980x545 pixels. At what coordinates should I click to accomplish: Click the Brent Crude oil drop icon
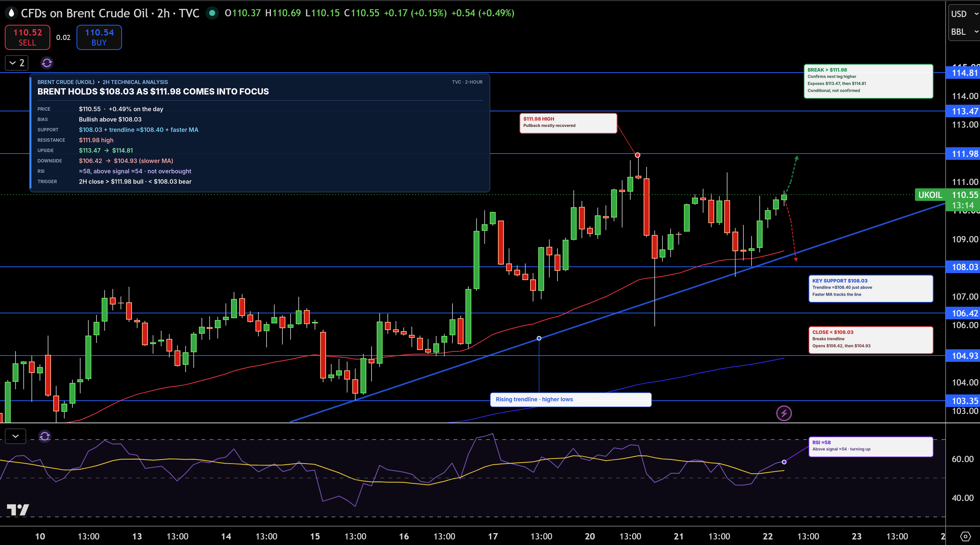pyautogui.click(x=11, y=13)
